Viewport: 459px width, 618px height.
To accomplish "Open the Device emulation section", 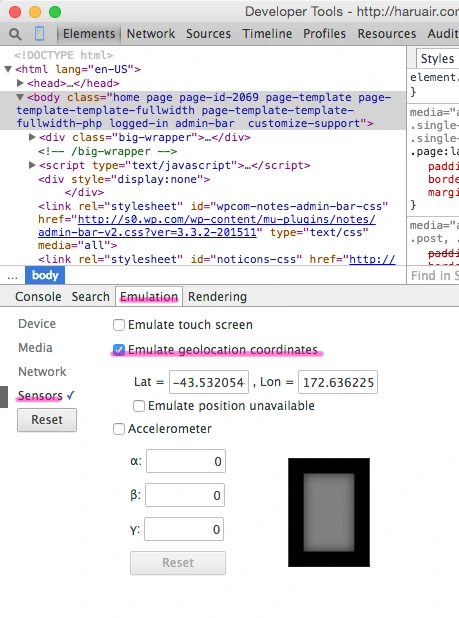I will coord(37,324).
